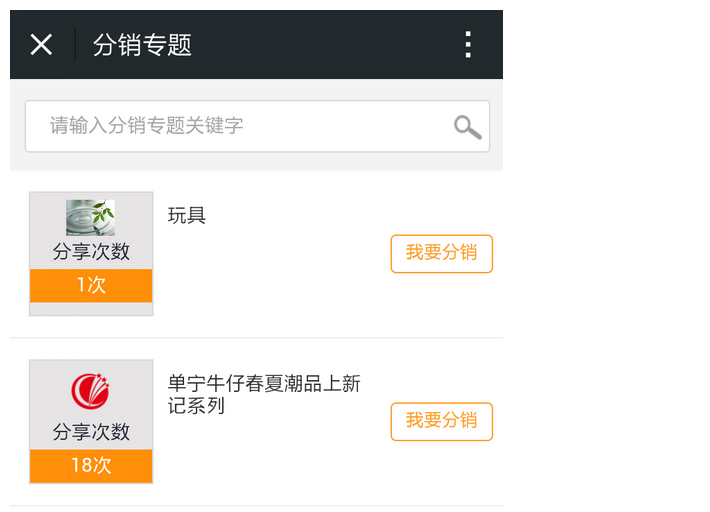
Task: Tap the 分销专题 header title
Action: (x=142, y=45)
